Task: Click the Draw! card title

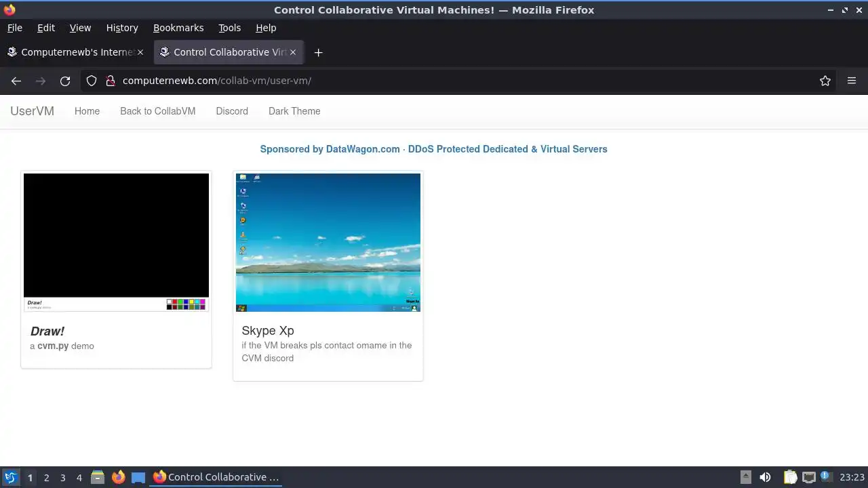Action: point(47,331)
